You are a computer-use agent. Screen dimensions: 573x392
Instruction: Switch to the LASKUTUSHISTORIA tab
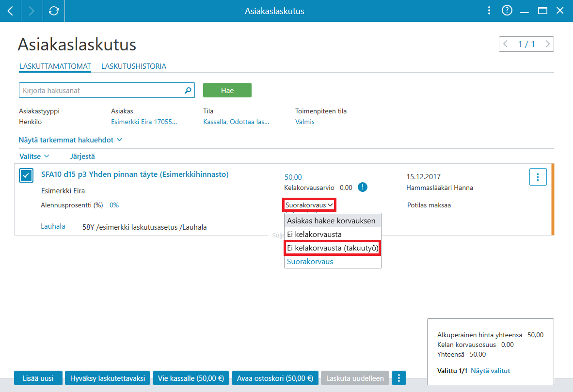pos(134,66)
